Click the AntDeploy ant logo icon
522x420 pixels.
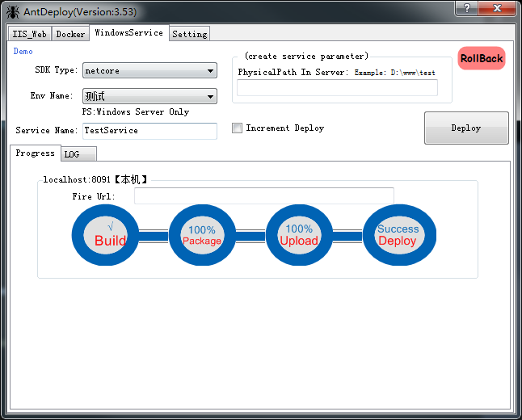[13, 12]
